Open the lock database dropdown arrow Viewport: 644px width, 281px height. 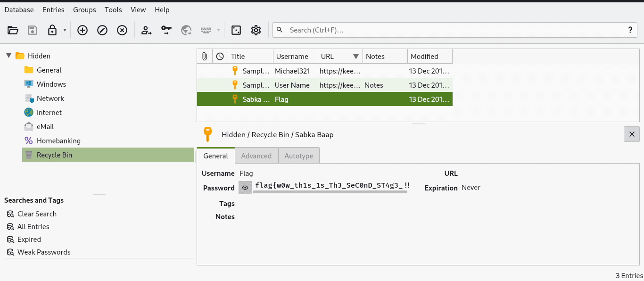pyautogui.click(x=65, y=30)
